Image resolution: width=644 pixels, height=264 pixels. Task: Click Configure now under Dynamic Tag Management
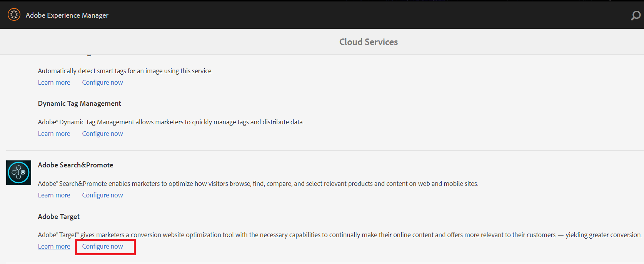(102, 134)
